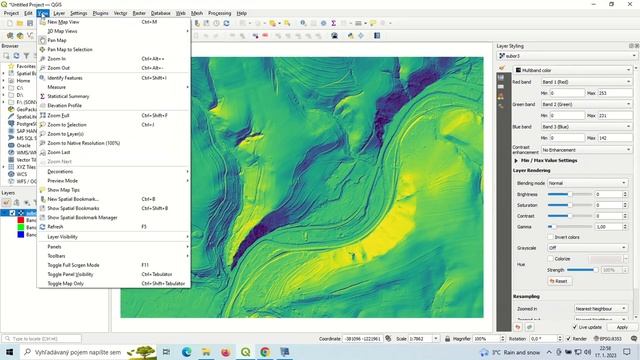Toggle visibility of the selected raster layer
Image resolution: width=640 pixels, height=360 pixels.
pyautogui.click(x=12, y=213)
